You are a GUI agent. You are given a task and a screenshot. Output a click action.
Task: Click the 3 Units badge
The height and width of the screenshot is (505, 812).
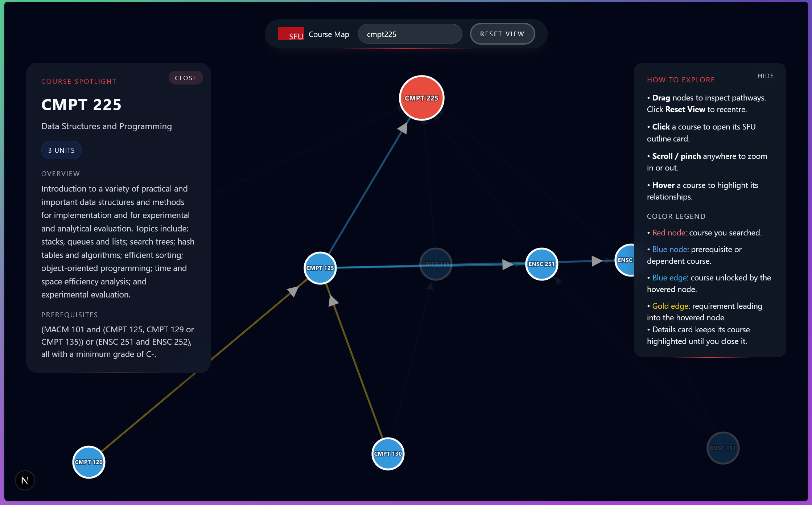pos(61,150)
